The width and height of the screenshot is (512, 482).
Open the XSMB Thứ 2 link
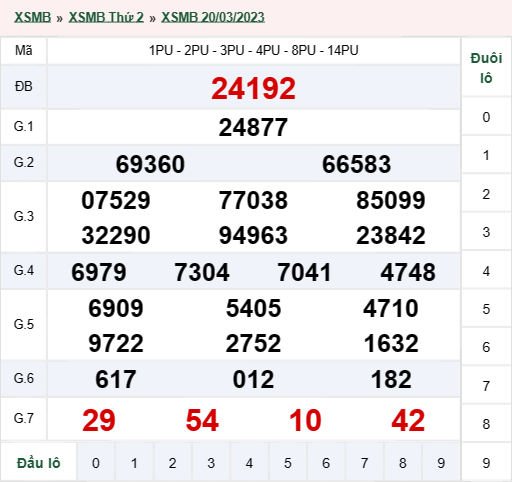106,17
